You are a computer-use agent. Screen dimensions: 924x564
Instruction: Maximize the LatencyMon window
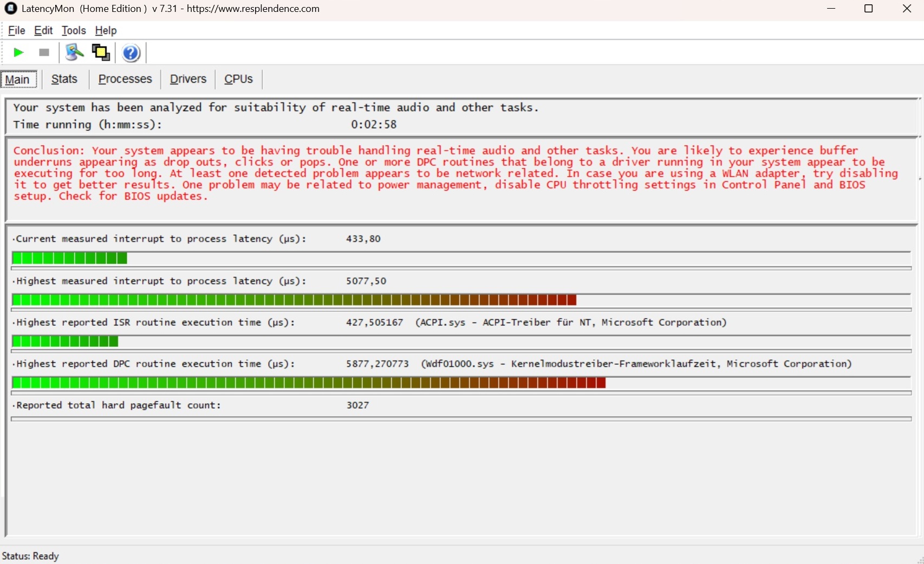[x=869, y=9]
